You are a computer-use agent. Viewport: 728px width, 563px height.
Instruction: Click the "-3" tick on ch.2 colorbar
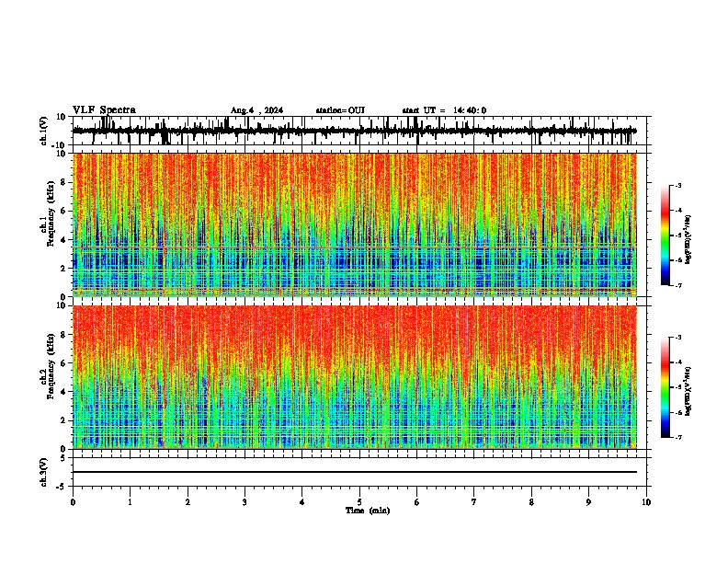678,338
